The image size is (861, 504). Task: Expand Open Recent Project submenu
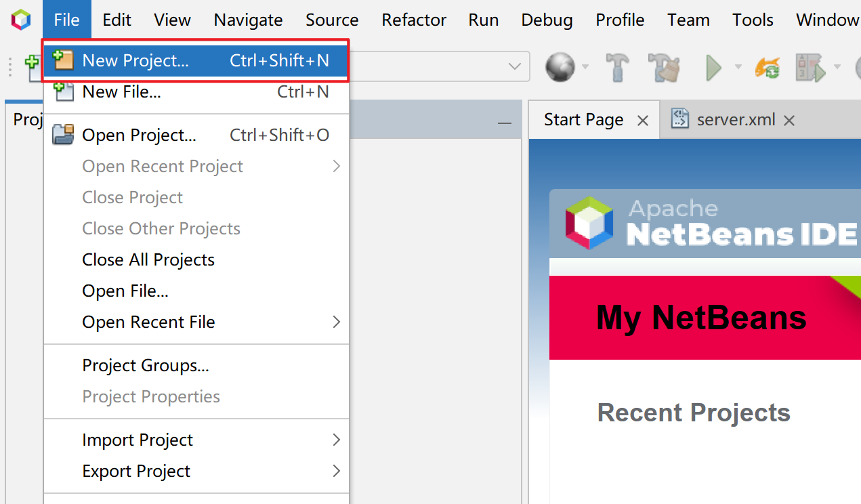coord(196,166)
